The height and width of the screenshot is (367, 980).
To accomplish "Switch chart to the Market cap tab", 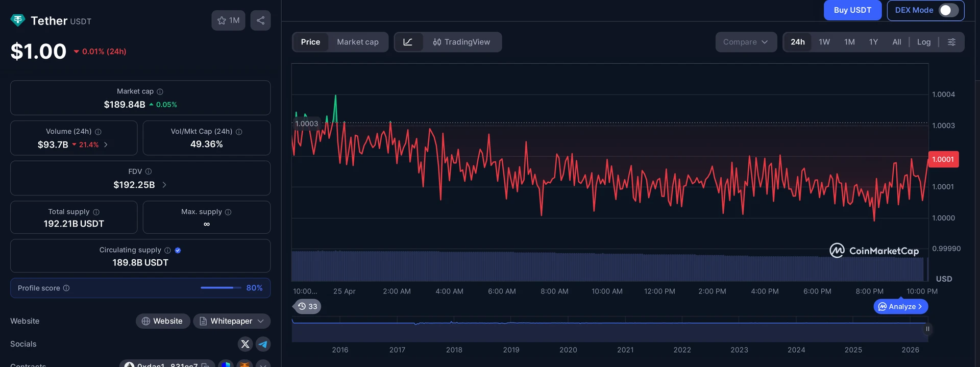I will tap(358, 42).
